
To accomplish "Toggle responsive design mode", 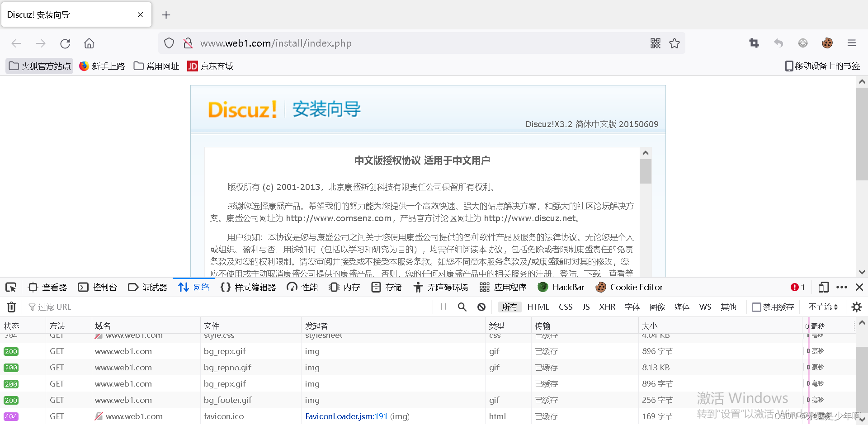I will pyautogui.click(x=823, y=287).
